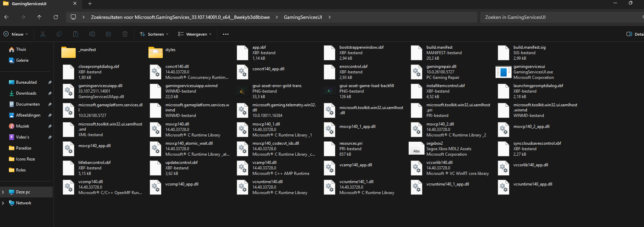This screenshot has height=227, width=644.
Task: Select the file named bootstrapperwindow.xbf
Action: [x=361, y=47]
